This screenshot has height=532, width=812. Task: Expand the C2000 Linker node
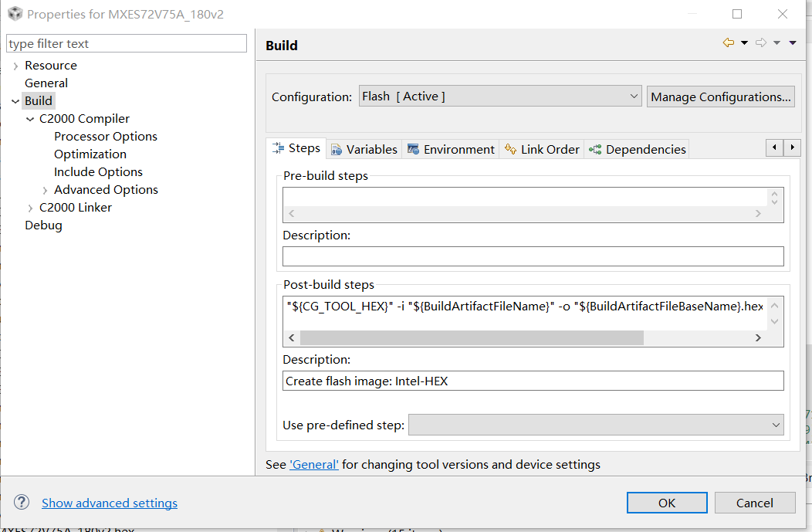30,208
